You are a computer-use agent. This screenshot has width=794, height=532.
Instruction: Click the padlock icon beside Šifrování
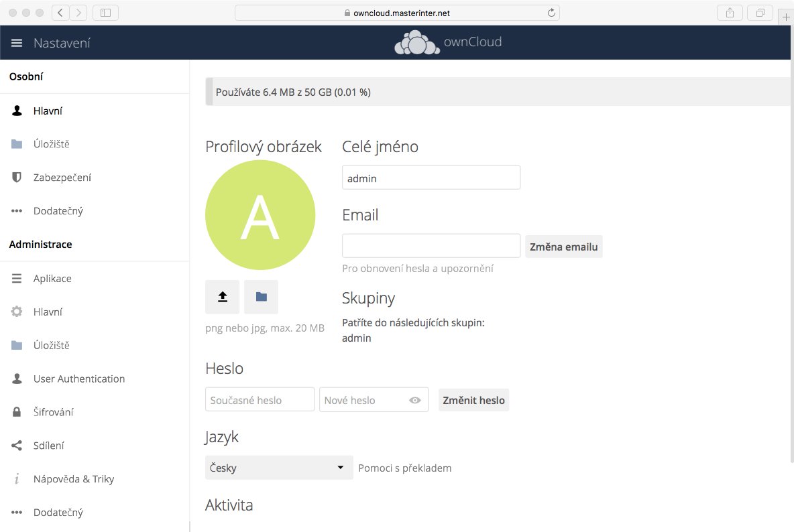(17, 412)
